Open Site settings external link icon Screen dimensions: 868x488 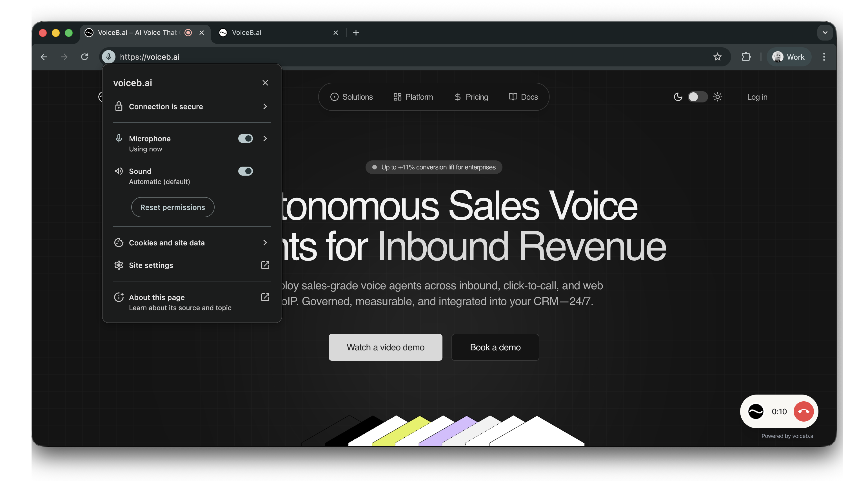265,265
